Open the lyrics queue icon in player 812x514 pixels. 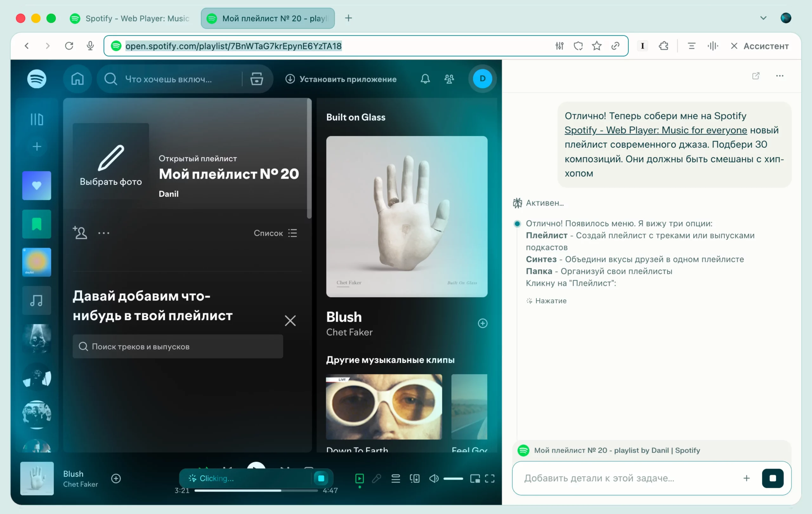[396, 478]
